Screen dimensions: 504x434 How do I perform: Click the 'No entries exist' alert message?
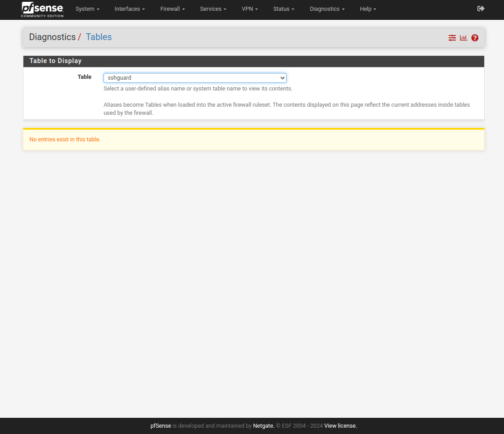coord(65,140)
